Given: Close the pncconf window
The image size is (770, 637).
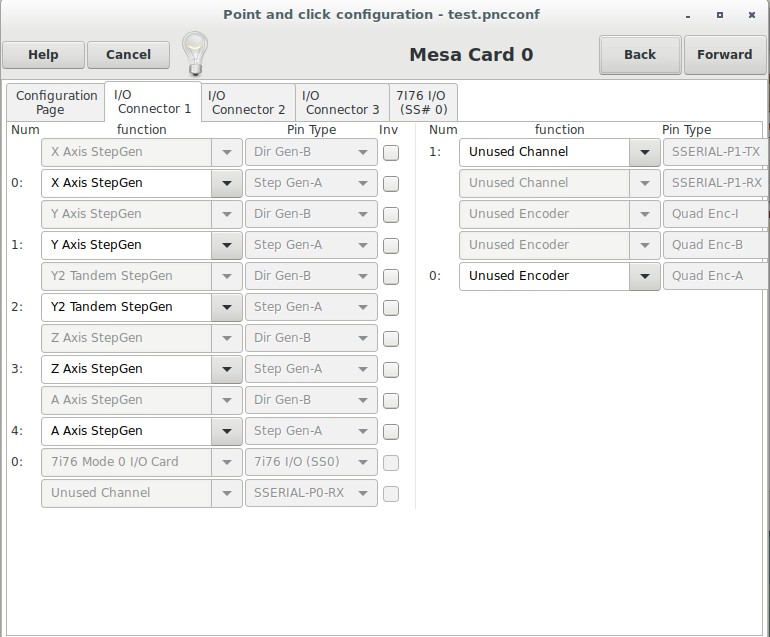Looking at the screenshot, I should [751, 15].
